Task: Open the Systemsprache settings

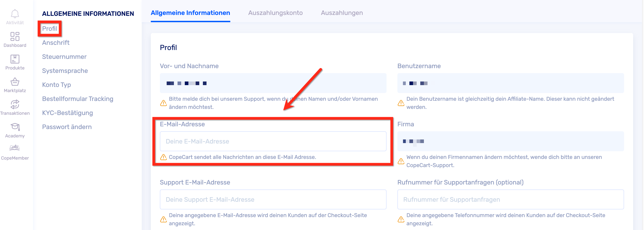Action: (65, 71)
